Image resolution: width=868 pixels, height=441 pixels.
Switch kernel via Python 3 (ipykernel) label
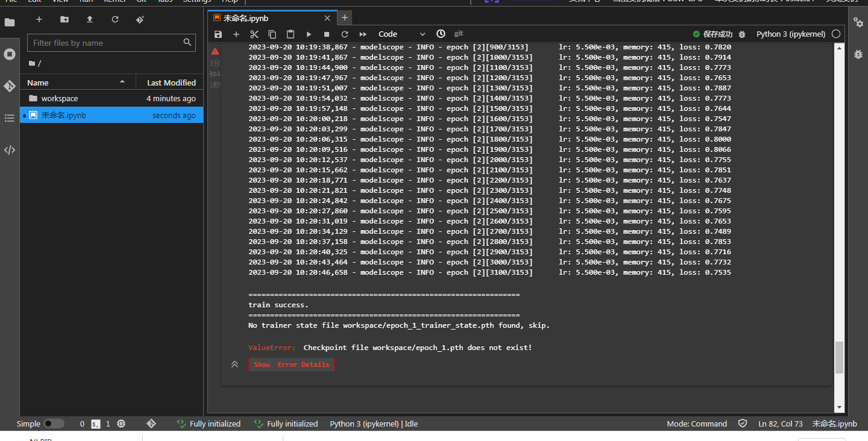(x=791, y=34)
